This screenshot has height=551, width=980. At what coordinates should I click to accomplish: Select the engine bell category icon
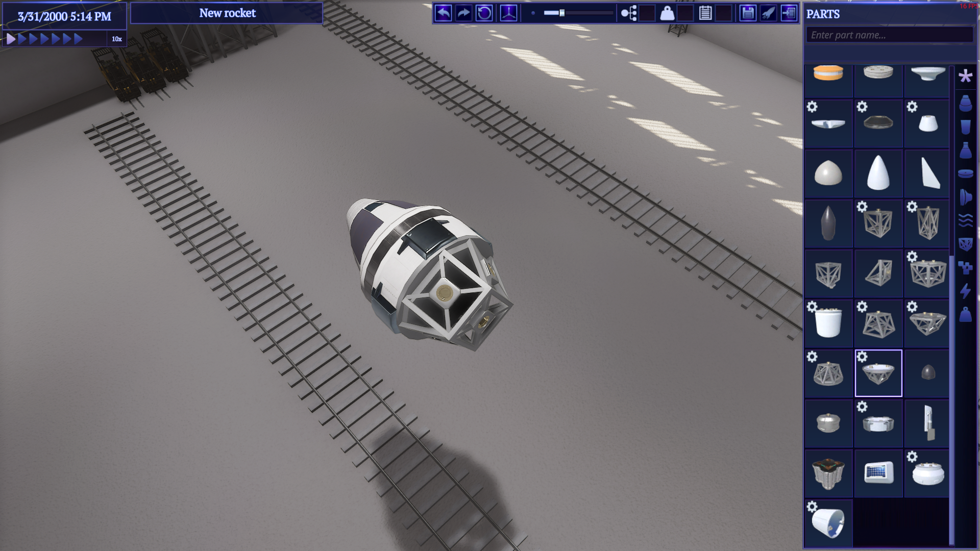click(x=965, y=197)
